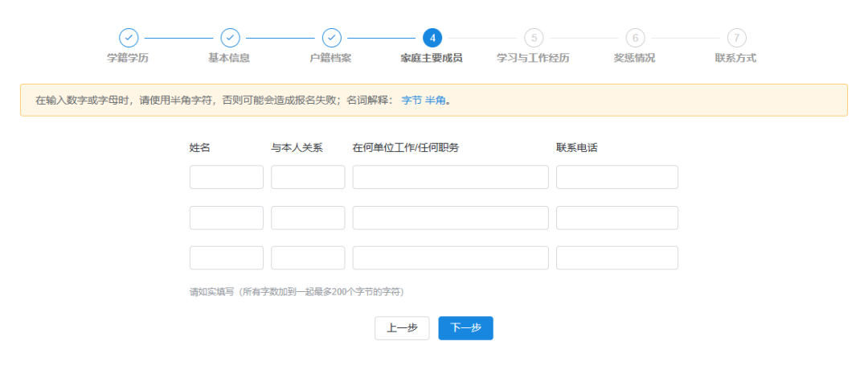The width and height of the screenshot is (868, 366).
Task: Open the 家庭主要成员 step label
Action: coord(432,58)
